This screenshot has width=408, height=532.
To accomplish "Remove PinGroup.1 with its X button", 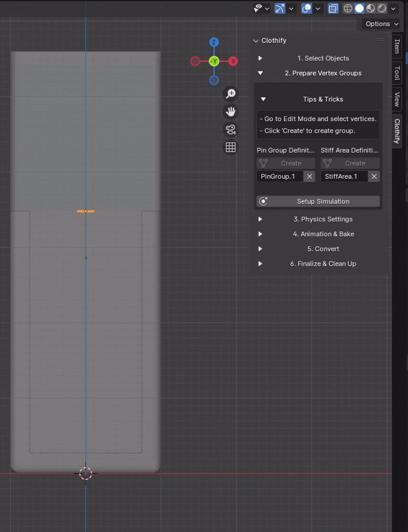I will point(310,177).
